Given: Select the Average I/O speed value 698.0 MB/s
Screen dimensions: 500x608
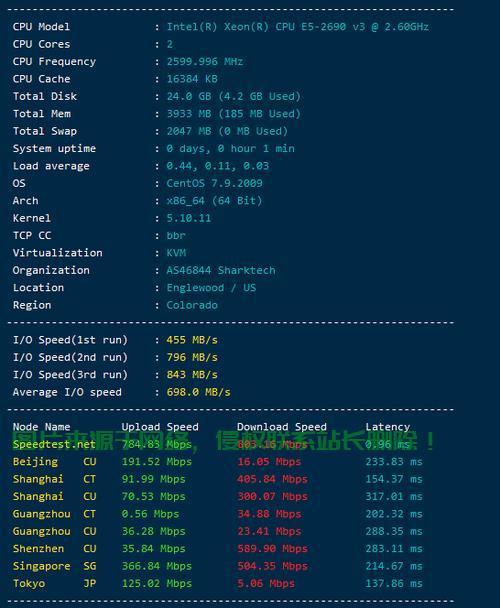Looking at the screenshot, I should pos(198,392).
